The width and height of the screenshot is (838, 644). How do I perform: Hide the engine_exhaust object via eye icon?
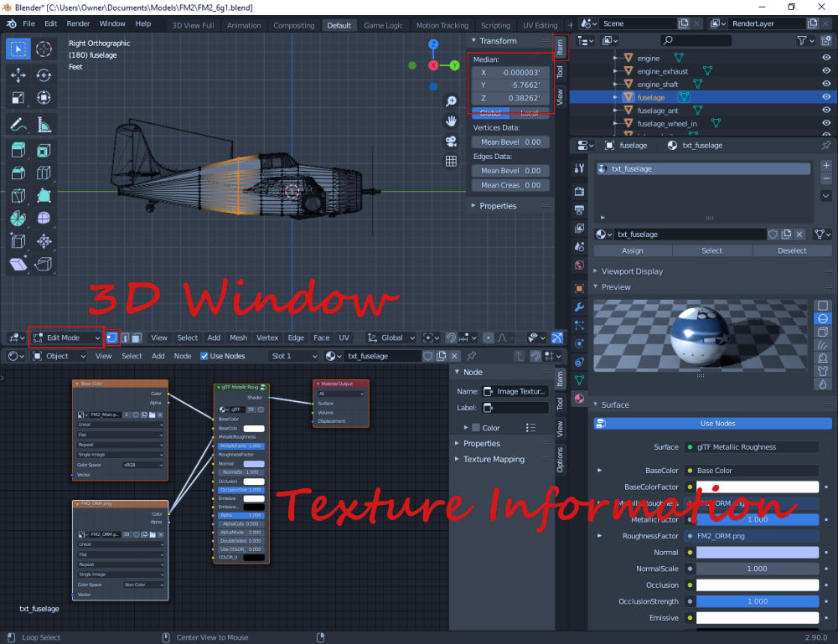pyautogui.click(x=826, y=70)
